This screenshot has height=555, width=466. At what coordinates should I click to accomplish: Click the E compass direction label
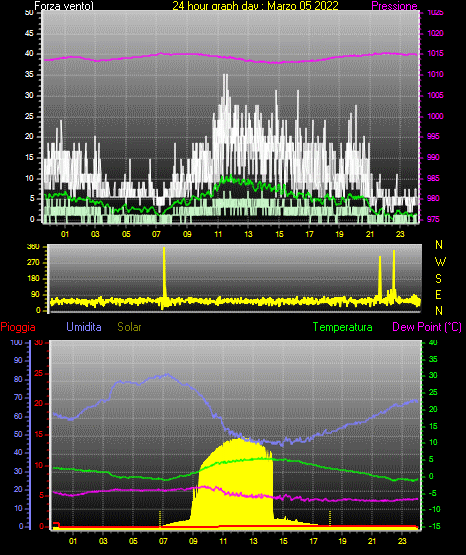(438, 294)
